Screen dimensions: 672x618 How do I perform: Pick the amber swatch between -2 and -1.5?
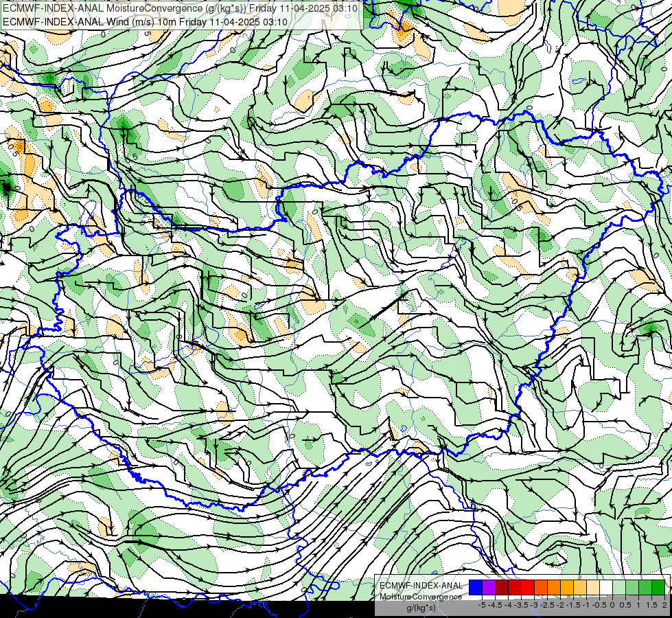[x=567, y=587]
